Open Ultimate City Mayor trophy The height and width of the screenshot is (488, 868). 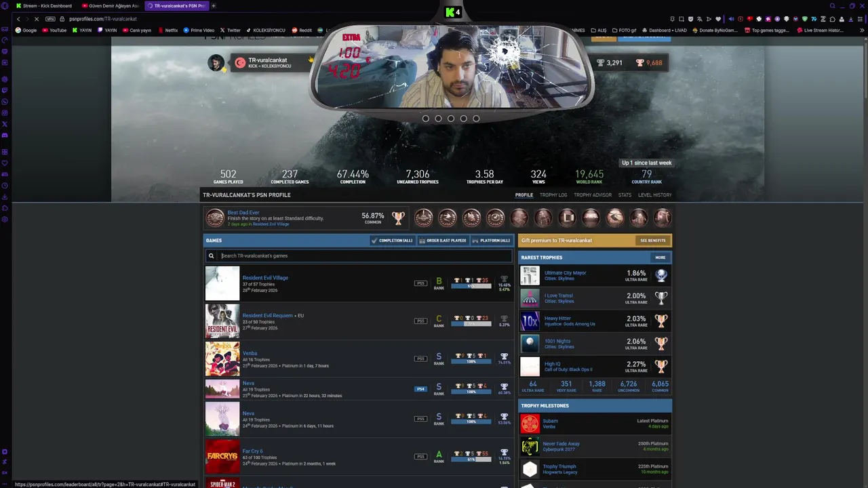click(565, 273)
